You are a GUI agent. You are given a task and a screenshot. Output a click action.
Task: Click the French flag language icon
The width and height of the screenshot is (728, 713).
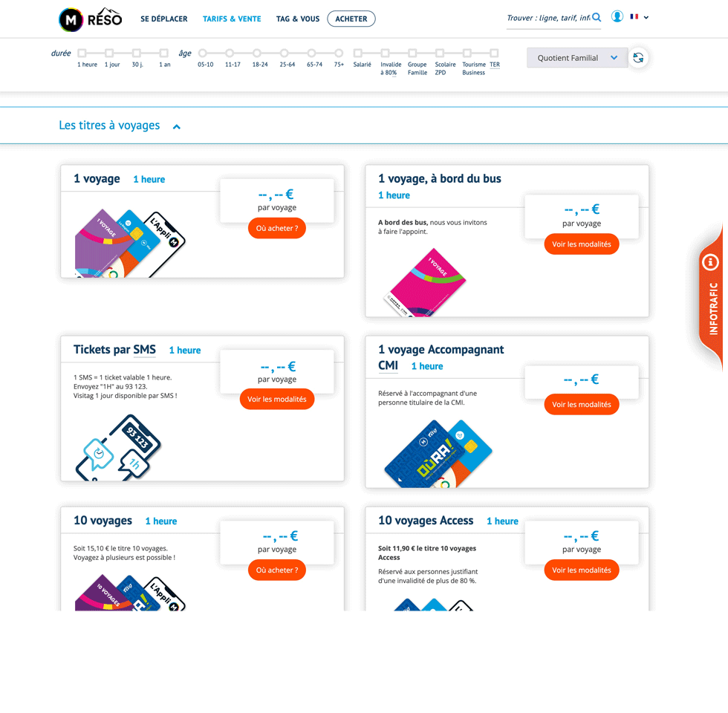tap(634, 16)
